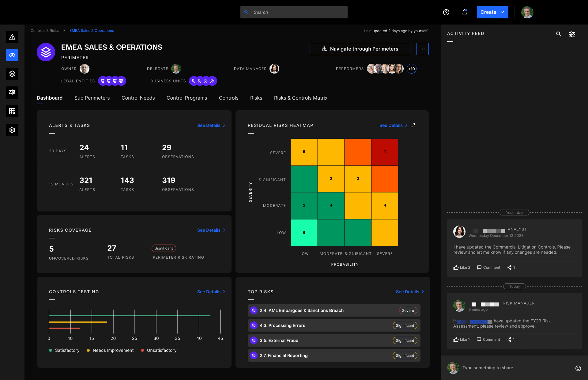Click the Significant perimeter risk rating badge
The height and width of the screenshot is (380, 588).
click(x=164, y=248)
